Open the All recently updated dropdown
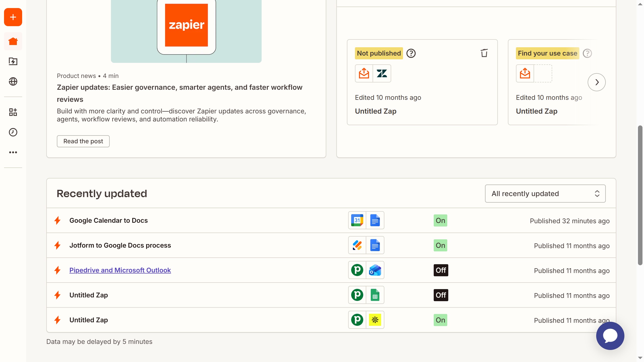Screen dimensions: 644x362 coord(545,194)
